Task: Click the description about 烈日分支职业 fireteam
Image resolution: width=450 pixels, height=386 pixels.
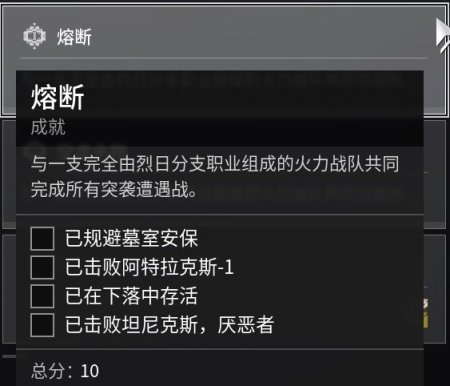Action: [215, 177]
